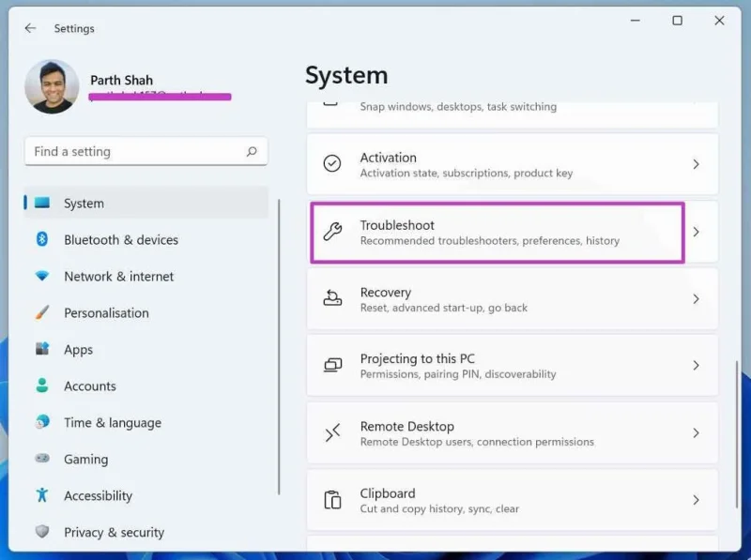Open Gaming settings
The width and height of the screenshot is (751, 560).
146,459
